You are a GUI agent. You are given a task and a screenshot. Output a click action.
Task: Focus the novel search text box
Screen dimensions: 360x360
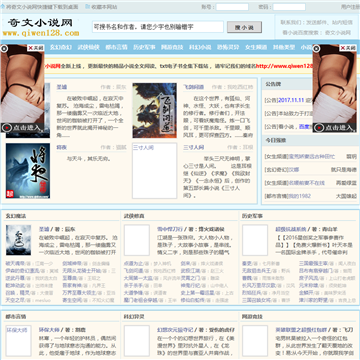(158, 27)
